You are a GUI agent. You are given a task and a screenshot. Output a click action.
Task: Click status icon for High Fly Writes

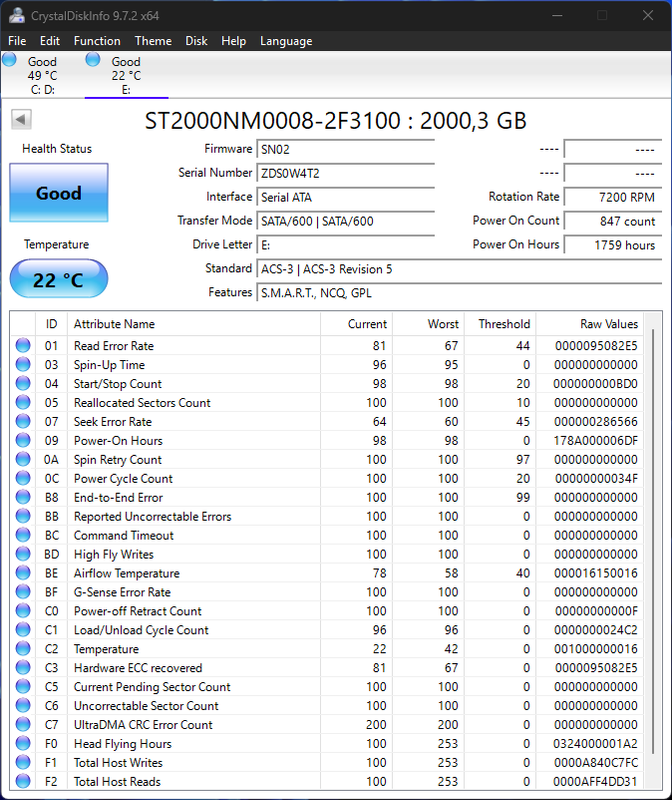pyautogui.click(x=23, y=554)
